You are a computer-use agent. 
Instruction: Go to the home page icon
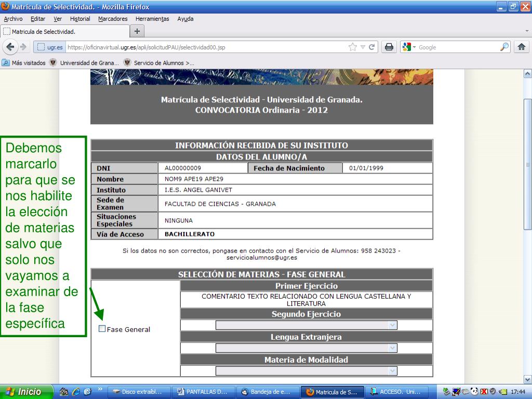coord(522,47)
